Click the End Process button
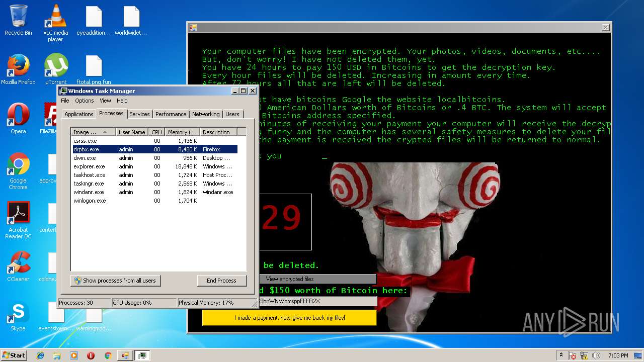This screenshot has height=362, width=644. 221,281
